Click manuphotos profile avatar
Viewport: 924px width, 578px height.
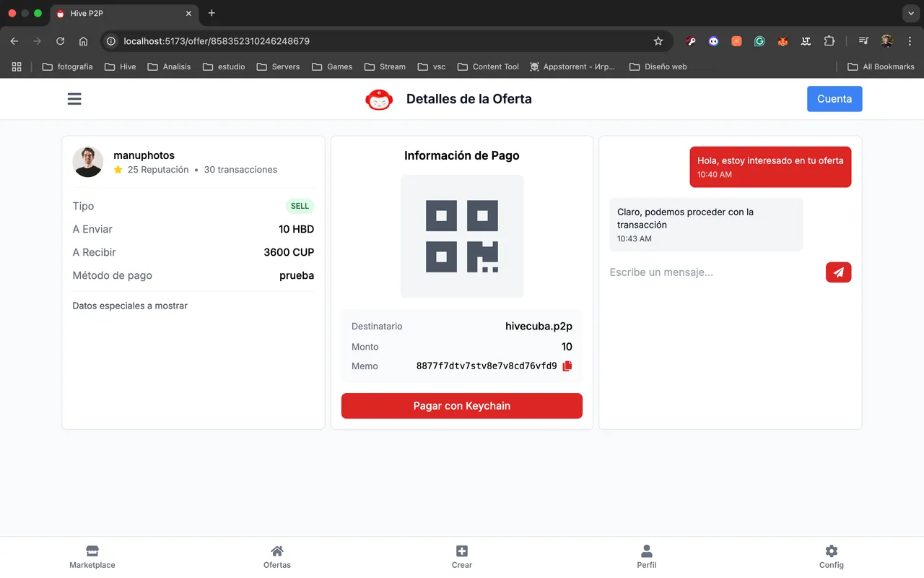coord(88,162)
